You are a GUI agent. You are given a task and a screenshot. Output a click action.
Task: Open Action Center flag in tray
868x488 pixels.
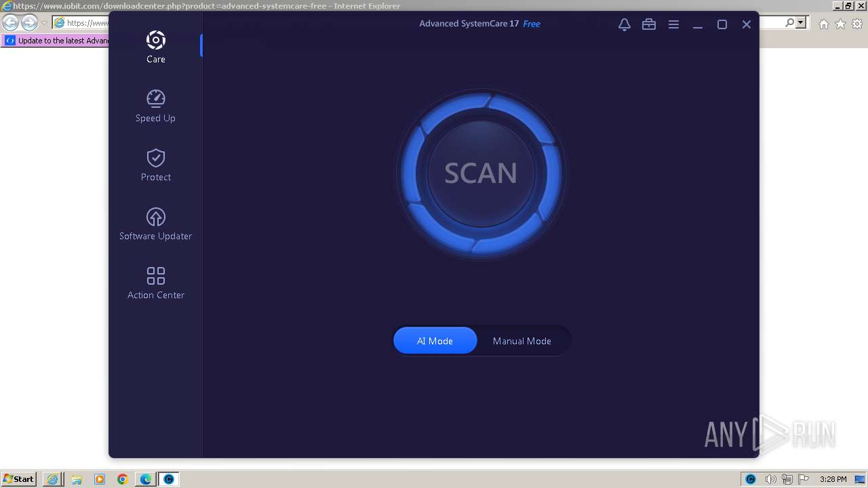pyautogui.click(x=804, y=479)
